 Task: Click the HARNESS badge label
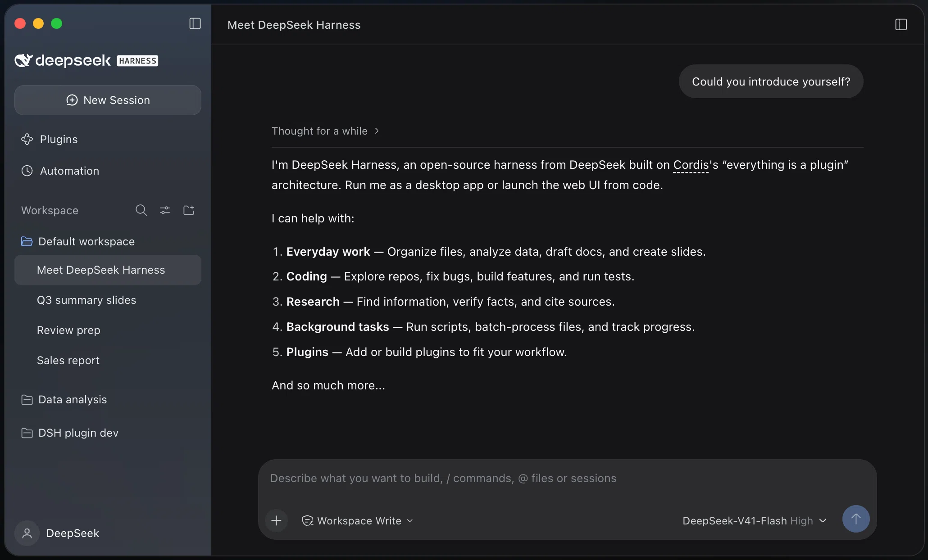tap(137, 61)
